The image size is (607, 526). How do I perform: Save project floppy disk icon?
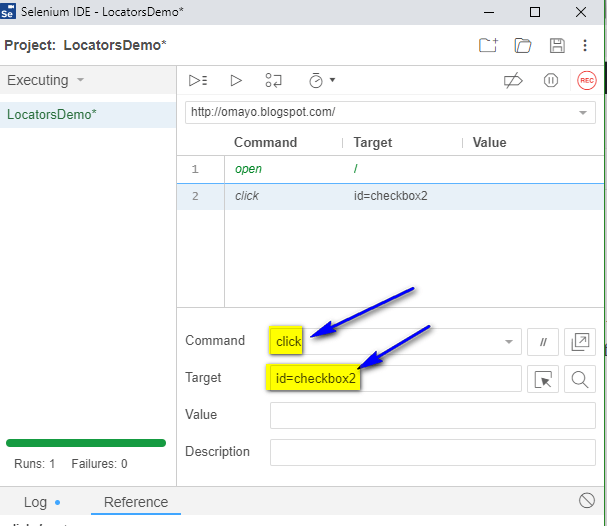click(557, 45)
